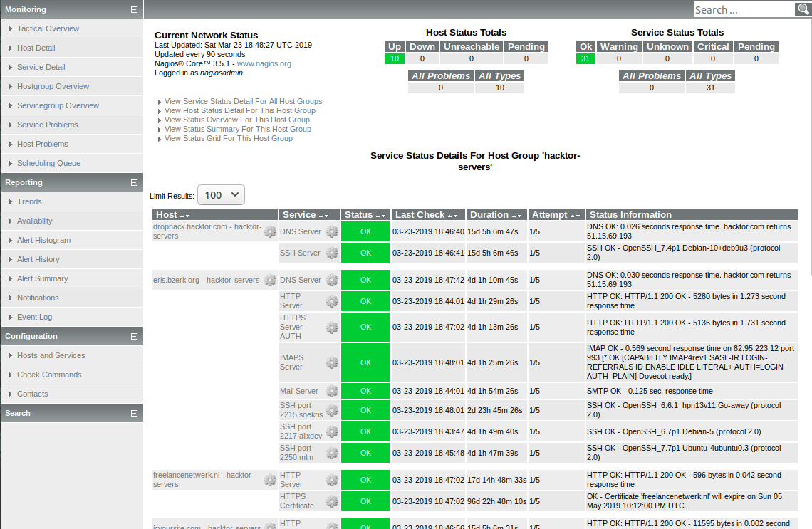Screen dimensions: 812x529
Task: Open Alert Histogram in sidebar
Action: coord(44,240)
